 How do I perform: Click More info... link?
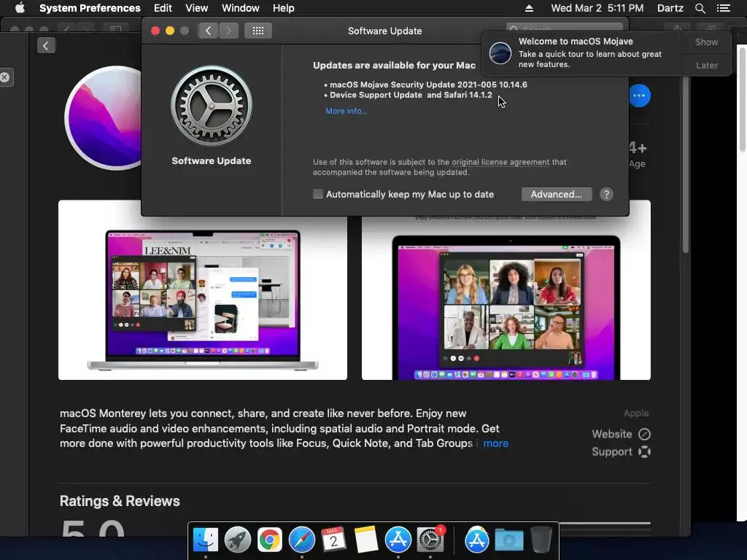click(x=347, y=111)
